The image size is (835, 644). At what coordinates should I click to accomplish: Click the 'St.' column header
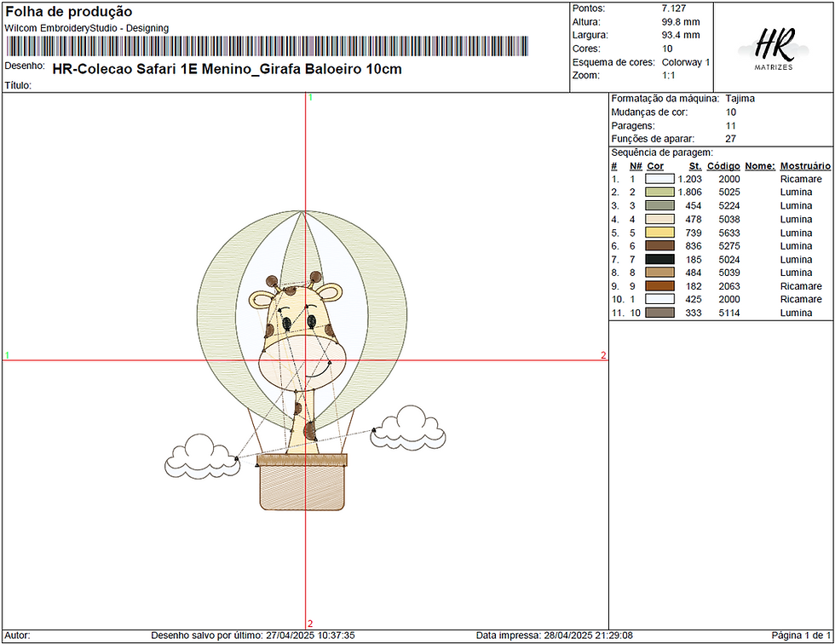[x=695, y=166]
